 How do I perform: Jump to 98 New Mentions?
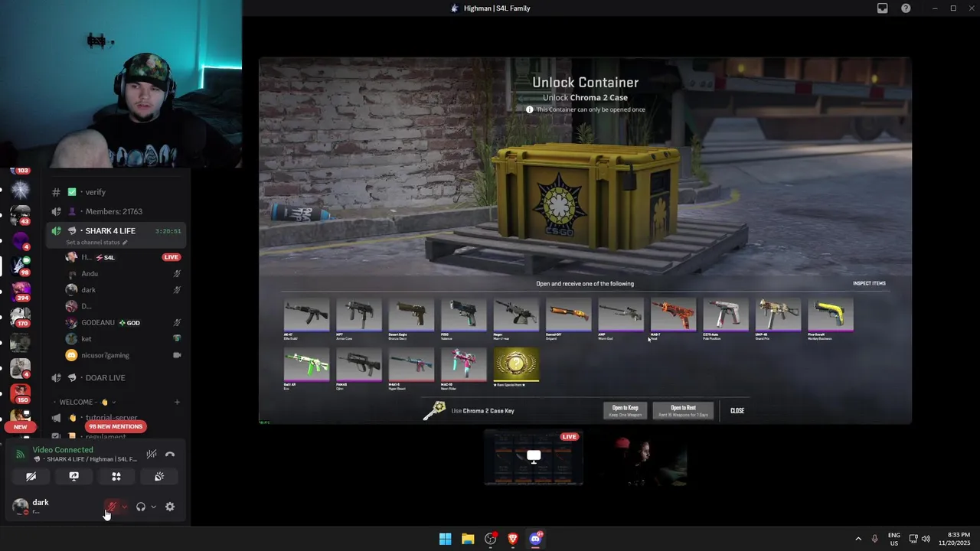(x=116, y=426)
